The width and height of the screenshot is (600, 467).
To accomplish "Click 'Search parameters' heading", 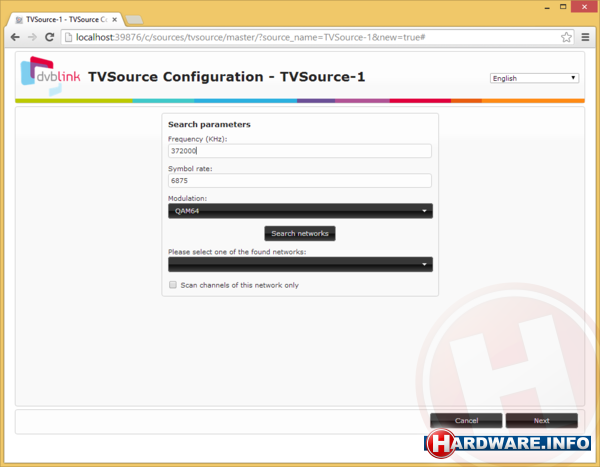I will point(209,124).
